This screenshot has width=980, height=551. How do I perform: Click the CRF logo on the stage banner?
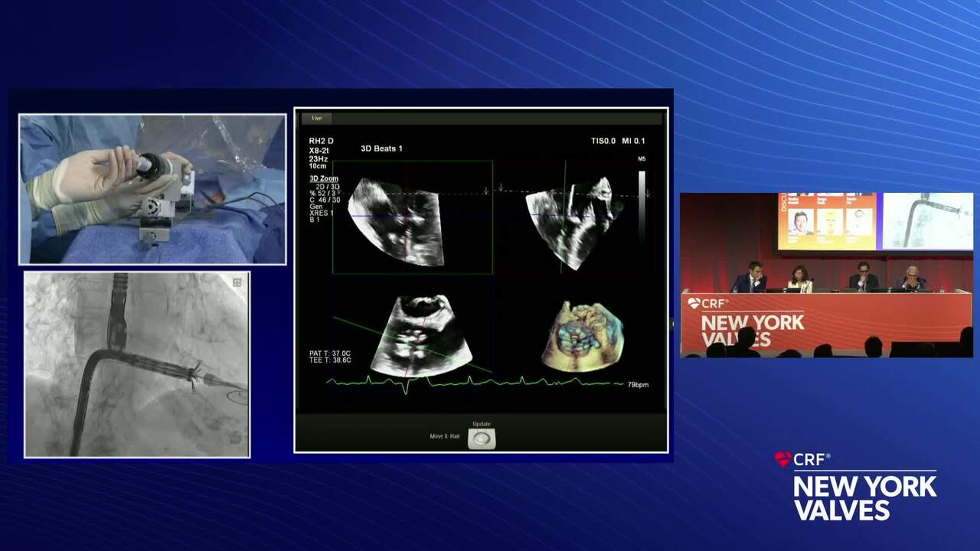[x=708, y=304]
